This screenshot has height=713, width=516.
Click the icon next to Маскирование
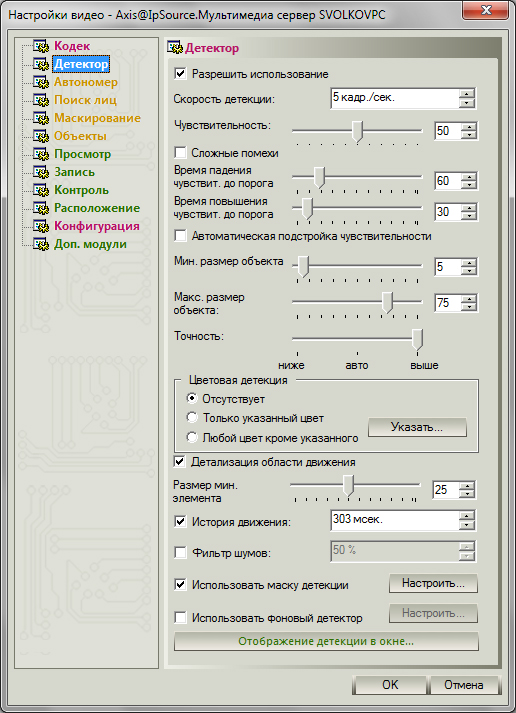click(41, 118)
